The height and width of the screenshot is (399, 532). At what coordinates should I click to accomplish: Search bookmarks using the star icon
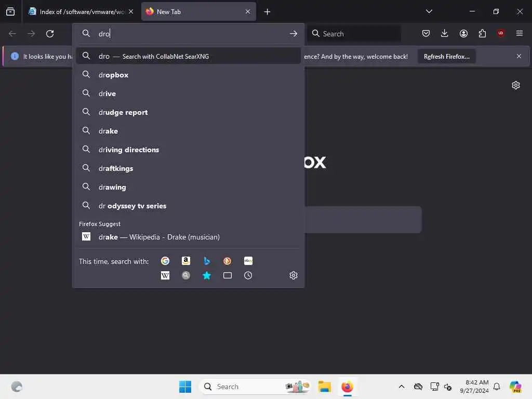click(207, 275)
